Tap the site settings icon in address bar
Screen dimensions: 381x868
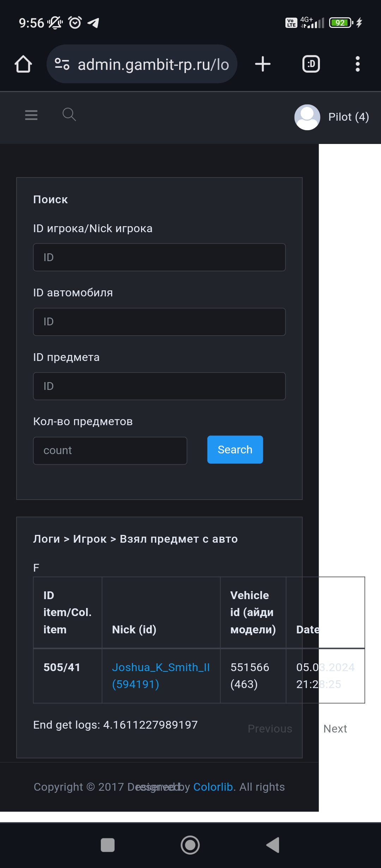click(x=62, y=64)
